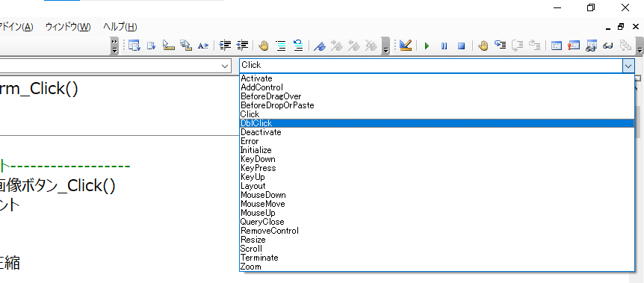Click the Step Over icon

click(x=517, y=46)
